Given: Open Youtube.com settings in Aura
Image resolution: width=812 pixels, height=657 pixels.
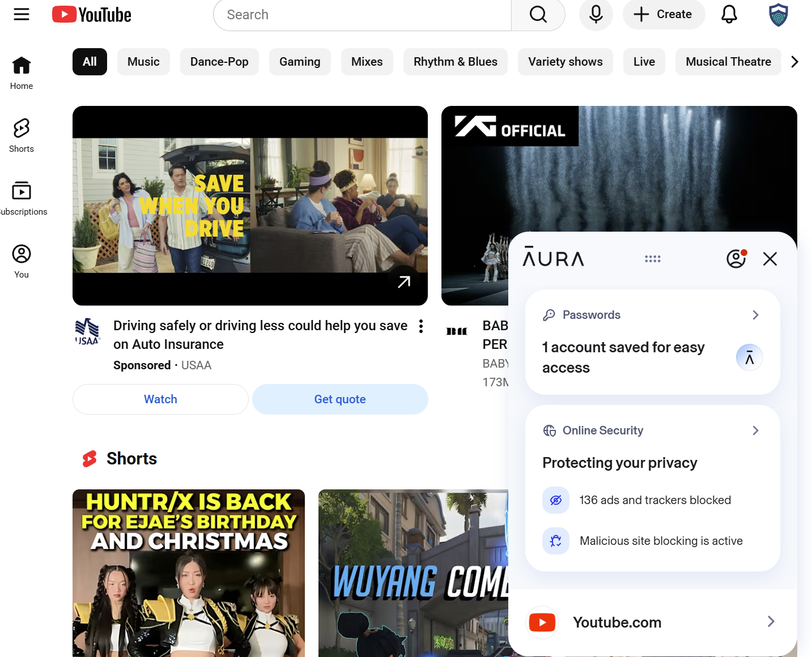Looking at the screenshot, I should 770,621.
